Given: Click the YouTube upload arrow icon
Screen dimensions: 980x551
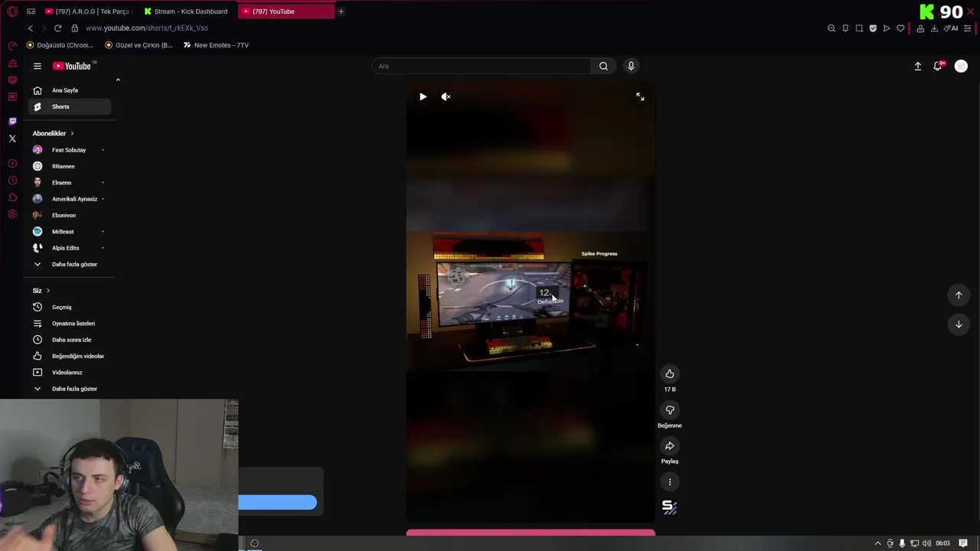Looking at the screenshot, I should (x=918, y=66).
